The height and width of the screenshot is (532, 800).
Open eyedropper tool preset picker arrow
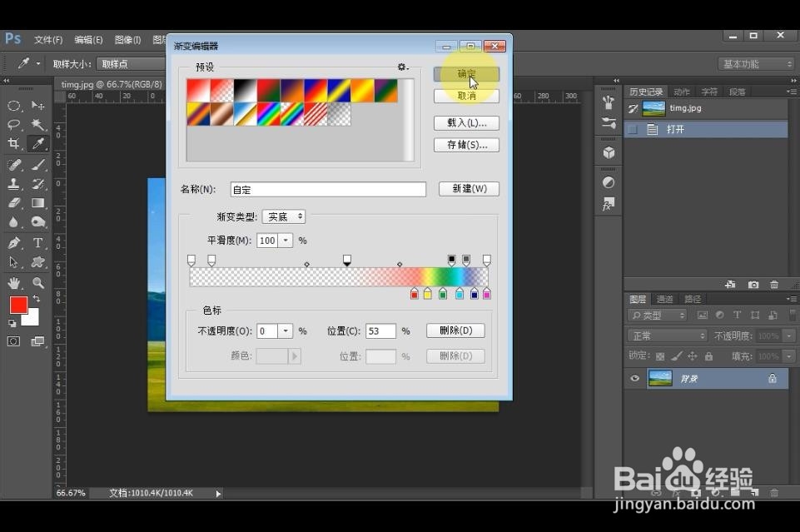coord(38,64)
